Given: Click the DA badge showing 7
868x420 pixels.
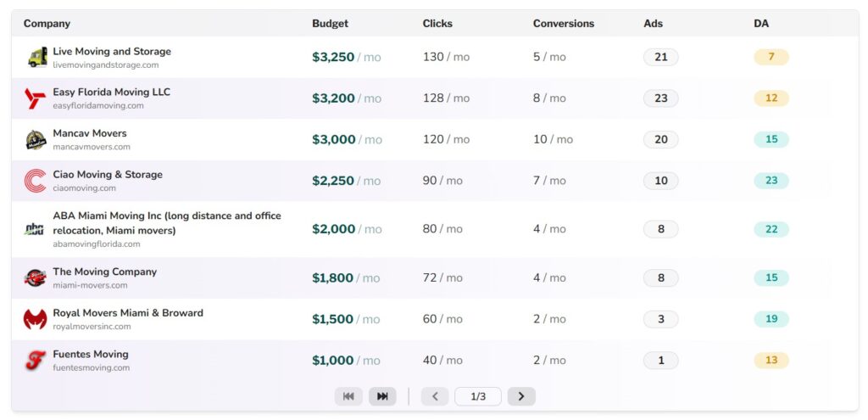Looking at the screenshot, I should (771, 58).
